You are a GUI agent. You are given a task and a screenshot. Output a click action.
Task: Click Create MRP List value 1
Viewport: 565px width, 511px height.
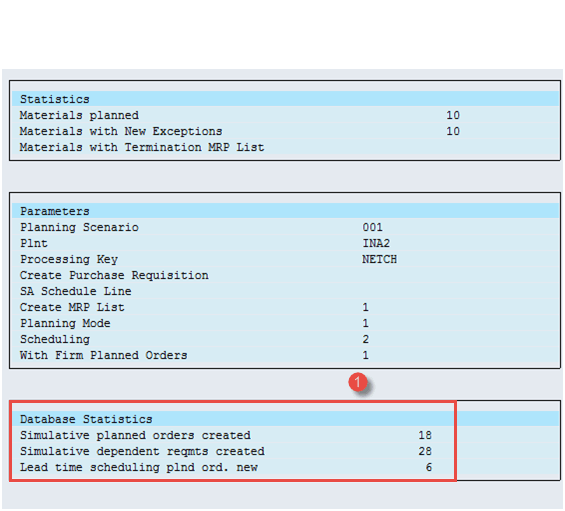tap(365, 307)
